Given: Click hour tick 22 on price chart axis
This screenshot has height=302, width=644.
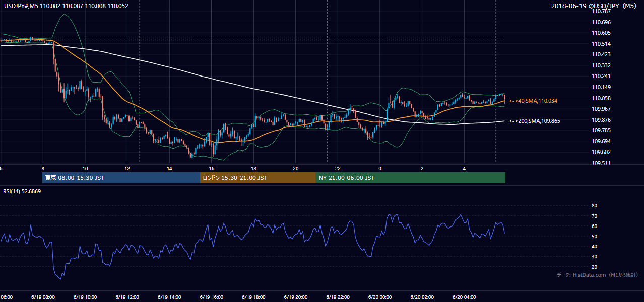Looking at the screenshot, I should click(338, 168).
